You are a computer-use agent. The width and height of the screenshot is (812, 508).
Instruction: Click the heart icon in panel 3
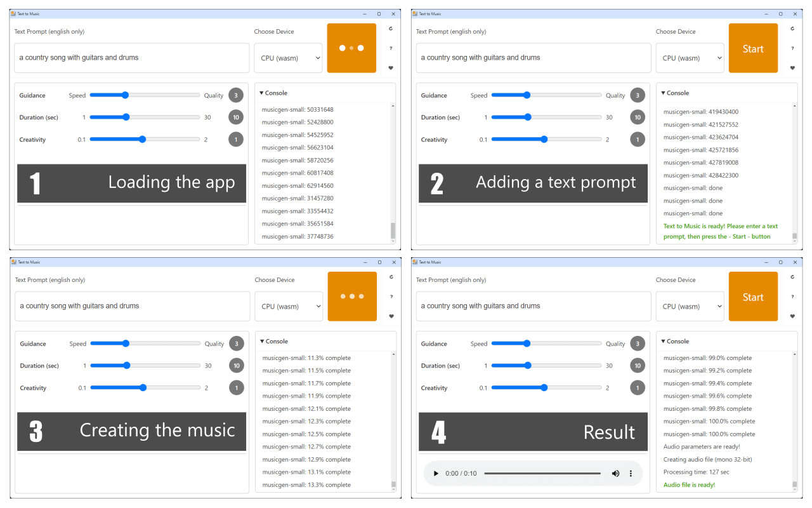coord(391,316)
